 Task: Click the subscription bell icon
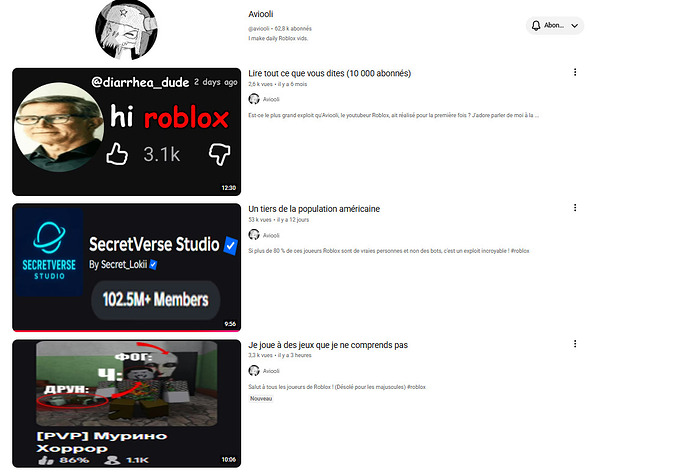coord(536,26)
